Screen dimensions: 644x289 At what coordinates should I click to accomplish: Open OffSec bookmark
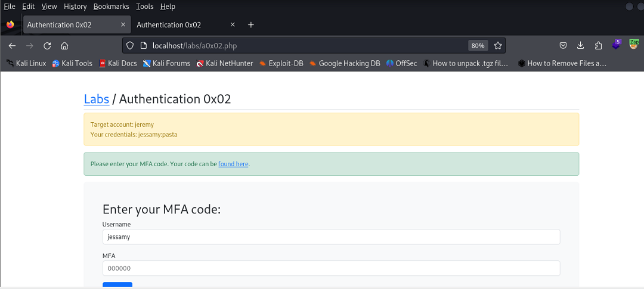(402, 63)
